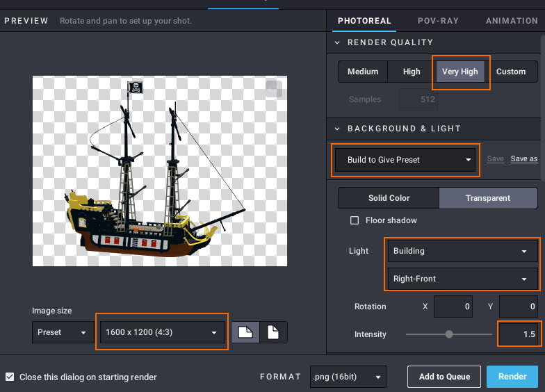The width and height of the screenshot is (545, 392).
Task: Open the Right-Front light direction dropdown
Action: point(462,279)
